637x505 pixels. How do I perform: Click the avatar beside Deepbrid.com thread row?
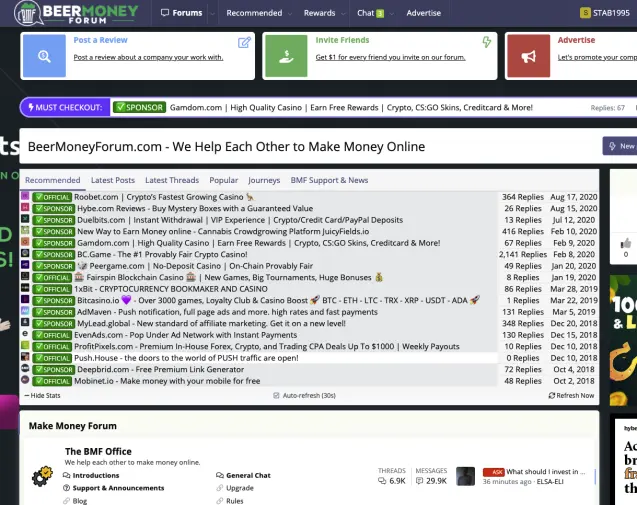[25, 369]
